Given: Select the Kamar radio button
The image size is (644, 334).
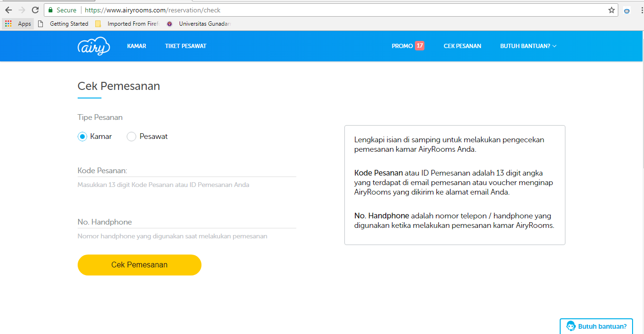Looking at the screenshot, I should [82, 137].
